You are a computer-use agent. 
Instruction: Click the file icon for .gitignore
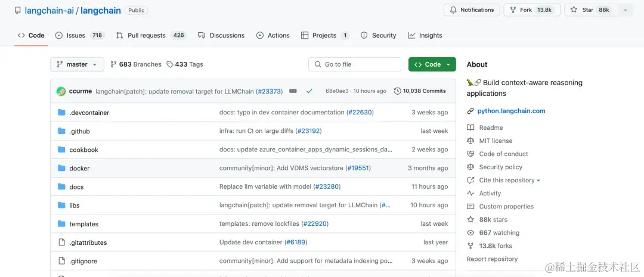(61, 260)
